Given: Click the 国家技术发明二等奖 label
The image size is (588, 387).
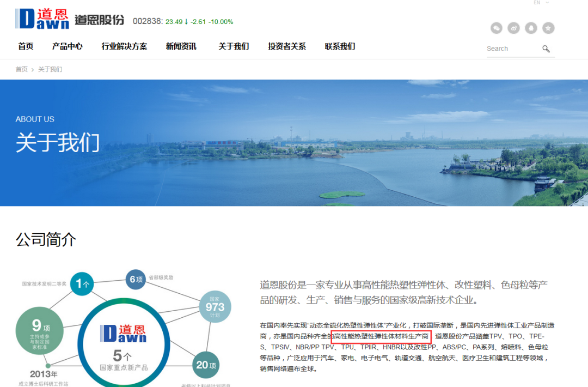Looking at the screenshot, I should point(44,284).
